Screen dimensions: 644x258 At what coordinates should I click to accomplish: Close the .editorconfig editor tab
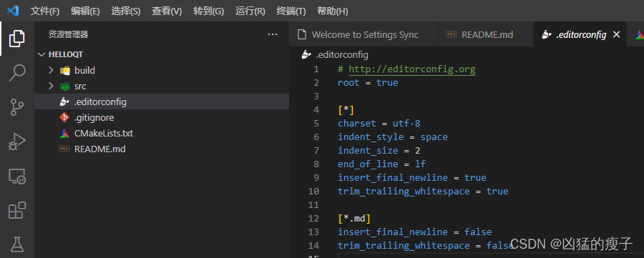[x=616, y=35]
